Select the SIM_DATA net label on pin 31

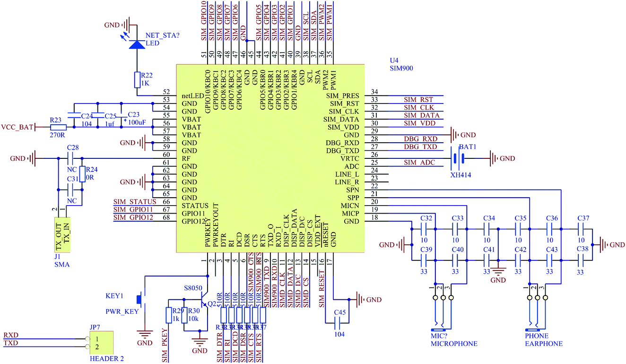pos(422,115)
